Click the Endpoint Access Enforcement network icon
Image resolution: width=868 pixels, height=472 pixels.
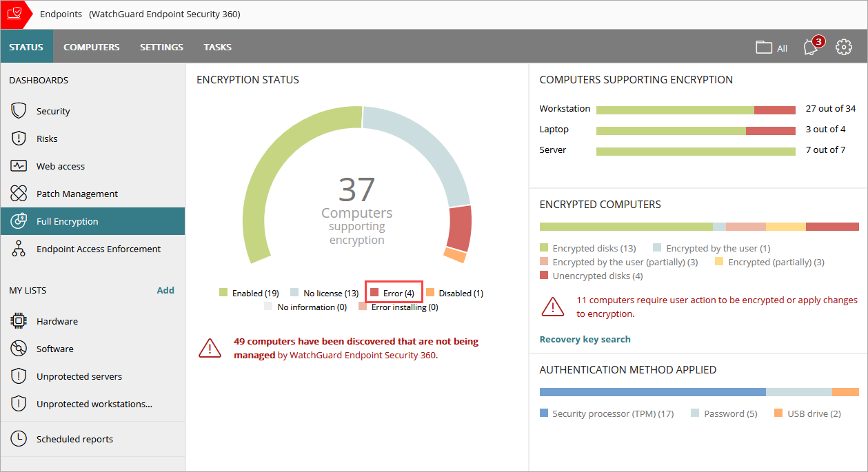(x=19, y=249)
